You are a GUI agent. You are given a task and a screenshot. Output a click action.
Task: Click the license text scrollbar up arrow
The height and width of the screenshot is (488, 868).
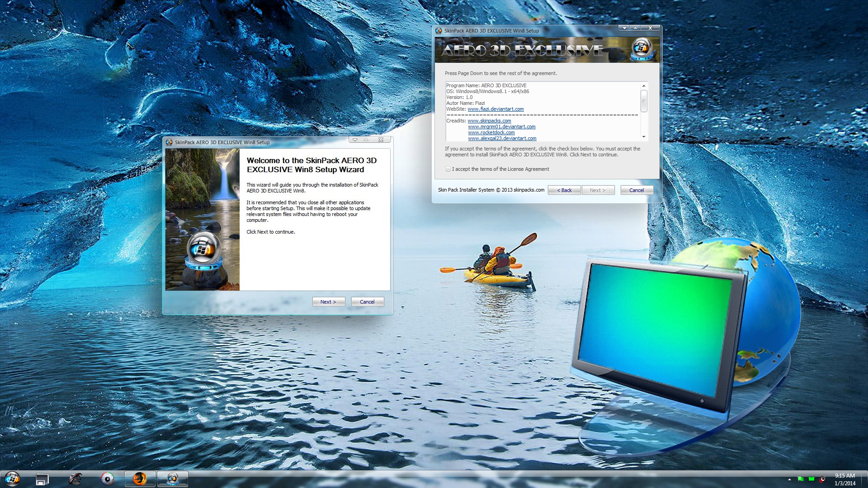[x=644, y=86]
